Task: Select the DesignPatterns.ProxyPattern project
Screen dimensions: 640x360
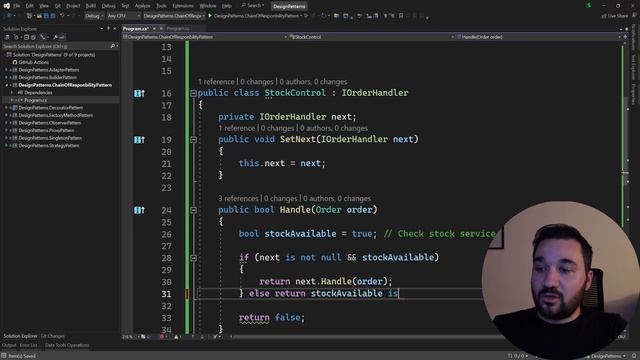Action: pos(46,131)
